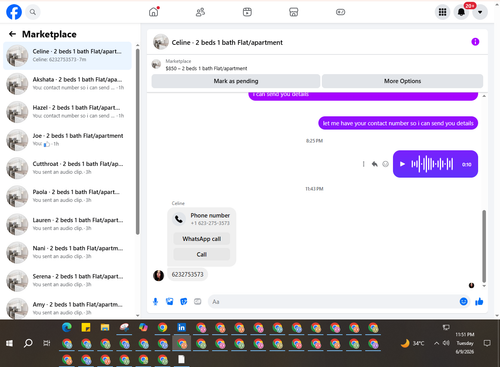This screenshot has height=367, width=500.
Task: Click the conversation list scrollbar
Action: pos(138,142)
